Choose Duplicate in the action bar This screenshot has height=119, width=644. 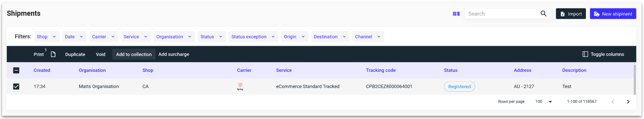coord(75,54)
